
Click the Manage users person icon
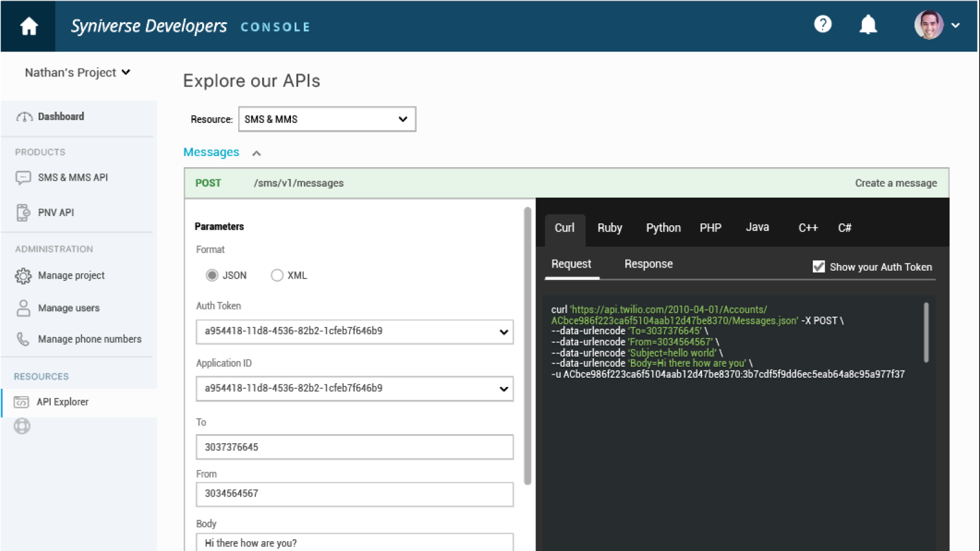point(23,308)
